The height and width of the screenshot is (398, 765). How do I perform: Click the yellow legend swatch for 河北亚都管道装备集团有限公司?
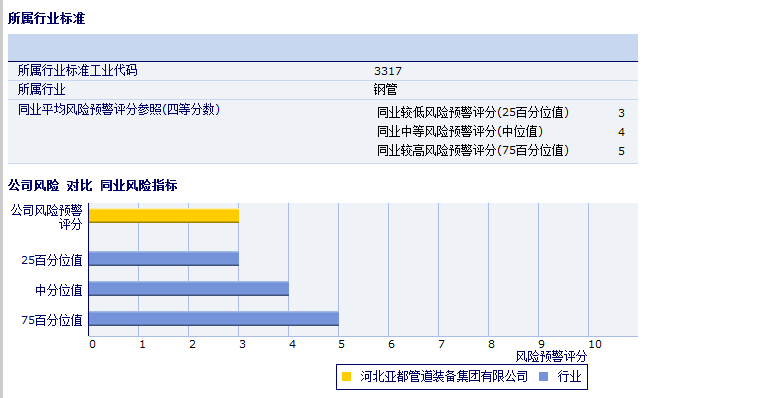pos(346,377)
